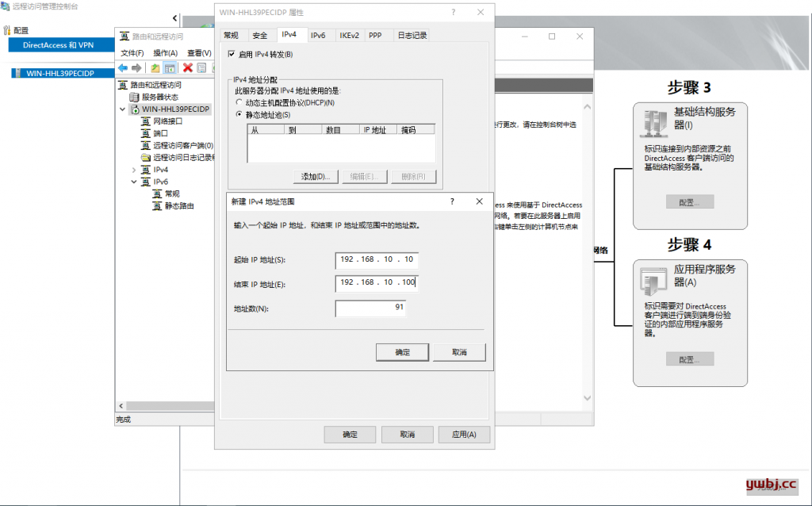Click the 地址数 input field

point(370,309)
